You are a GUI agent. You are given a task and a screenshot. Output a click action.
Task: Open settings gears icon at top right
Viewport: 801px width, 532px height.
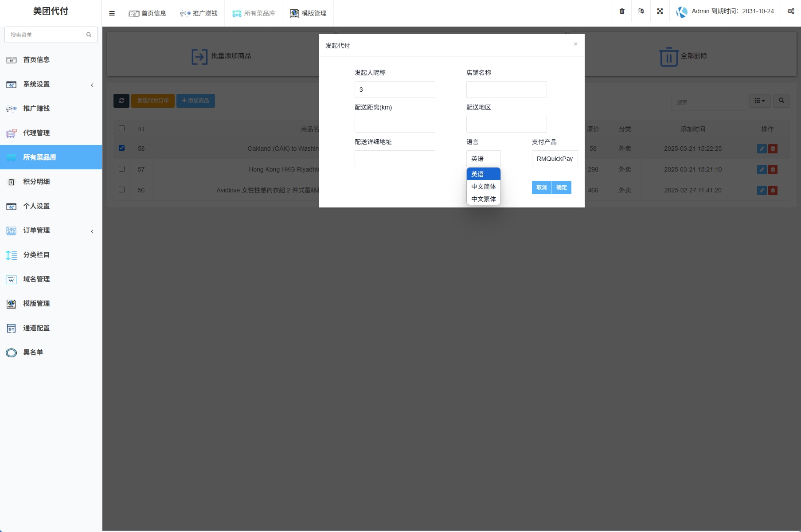[x=790, y=12]
